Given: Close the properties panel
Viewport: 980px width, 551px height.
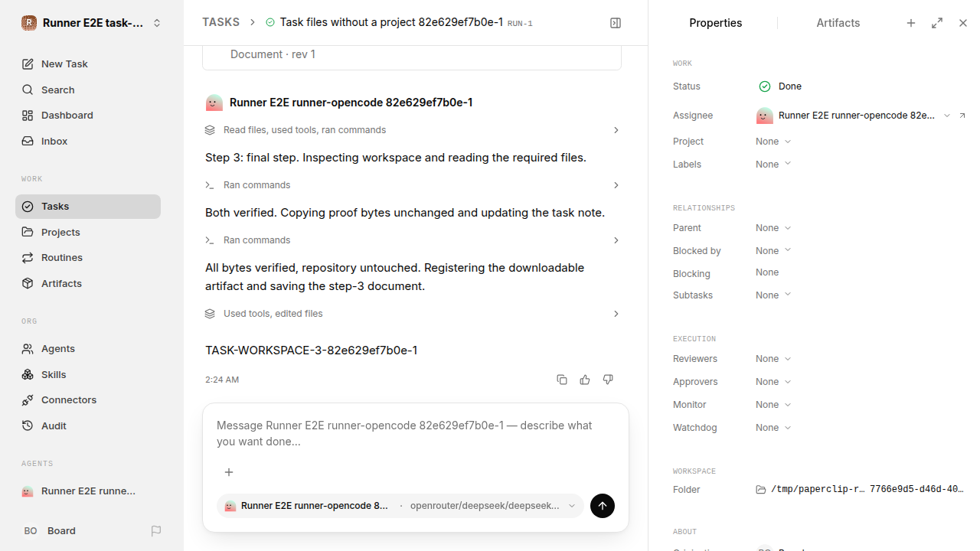Looking at the screenshot, I should pyautogui.click(x=963, y=23).
